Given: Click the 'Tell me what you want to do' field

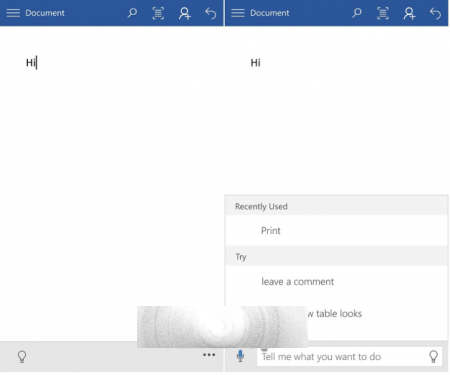Looking at the screenshot, I should (349, 356).
